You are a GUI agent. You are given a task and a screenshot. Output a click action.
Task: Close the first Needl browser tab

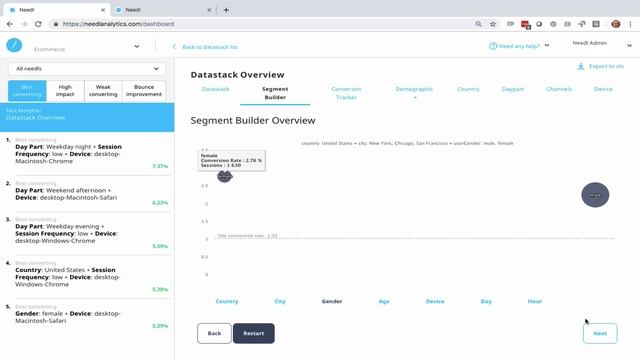click(x=103, y=10)
